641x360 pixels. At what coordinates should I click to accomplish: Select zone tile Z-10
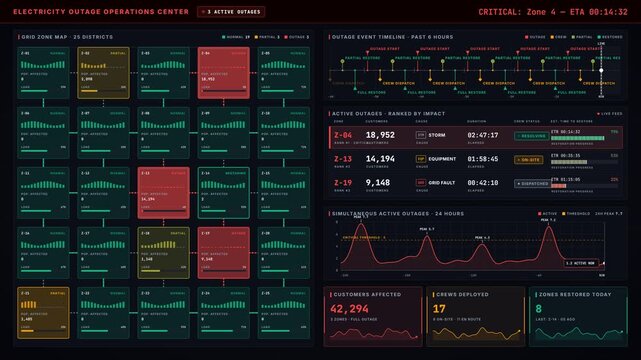pyautogui.click(x=284, y=133)
